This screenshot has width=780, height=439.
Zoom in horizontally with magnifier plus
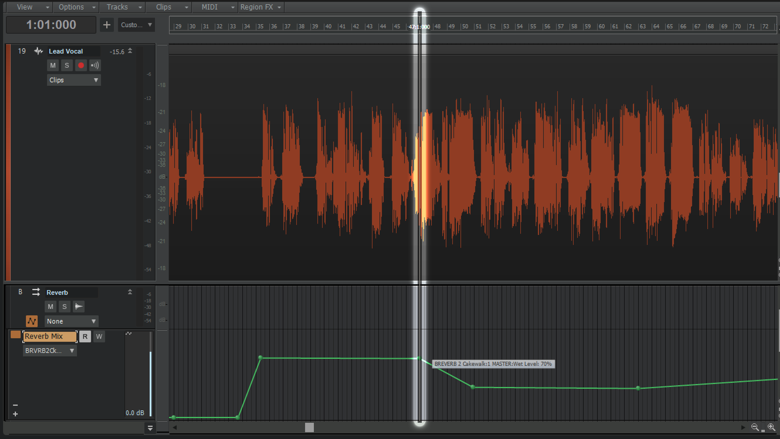tap(772, 428)
